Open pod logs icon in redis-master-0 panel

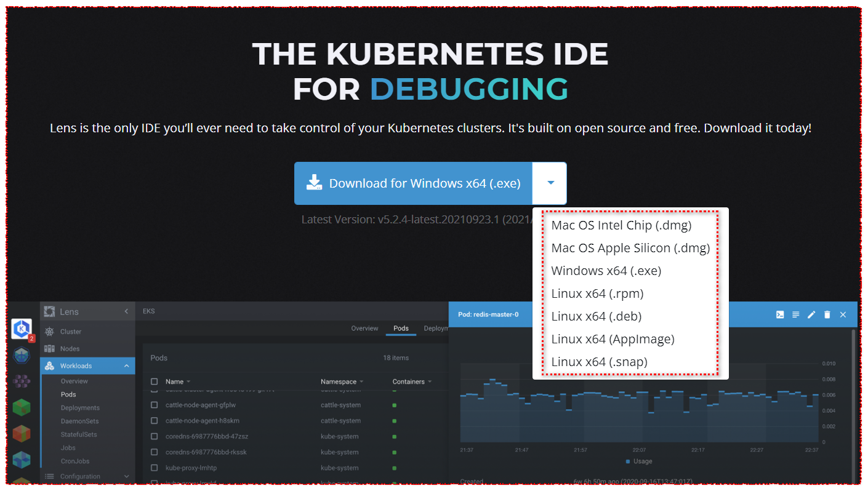[796, 314]
